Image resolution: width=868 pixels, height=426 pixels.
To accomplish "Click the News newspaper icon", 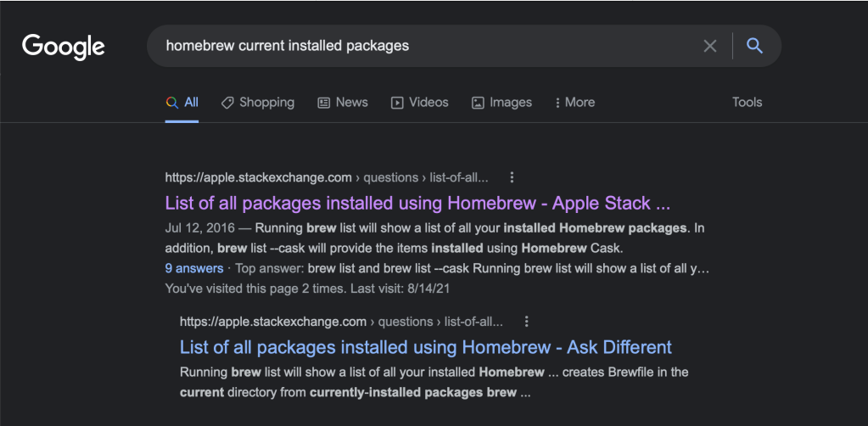I will coord(323,103).
